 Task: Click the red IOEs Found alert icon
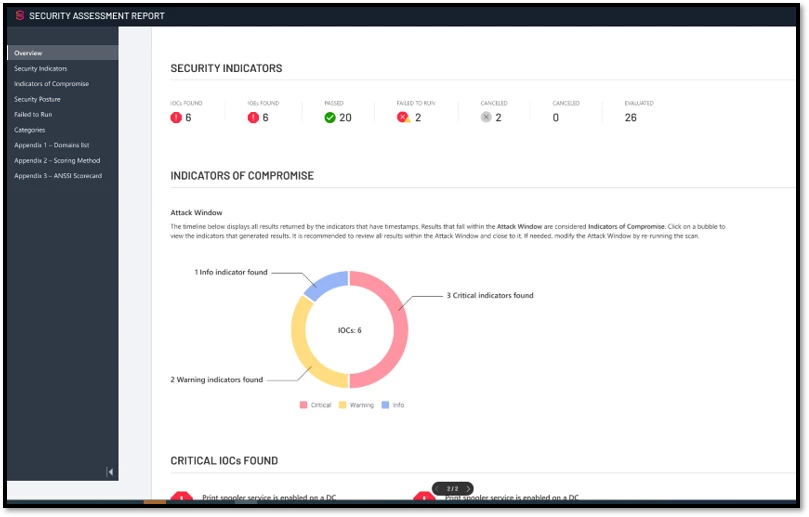pyautogui.click(x=253, y=117)
